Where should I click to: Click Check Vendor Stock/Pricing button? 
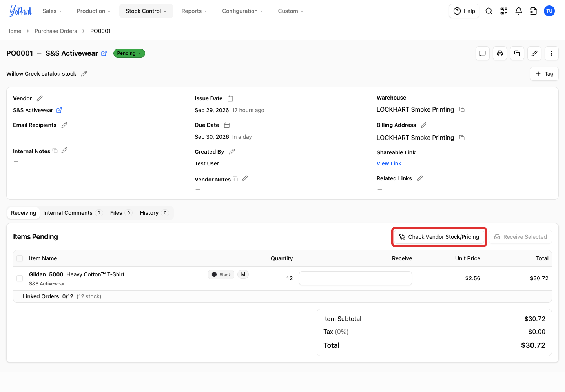(439, 237)
